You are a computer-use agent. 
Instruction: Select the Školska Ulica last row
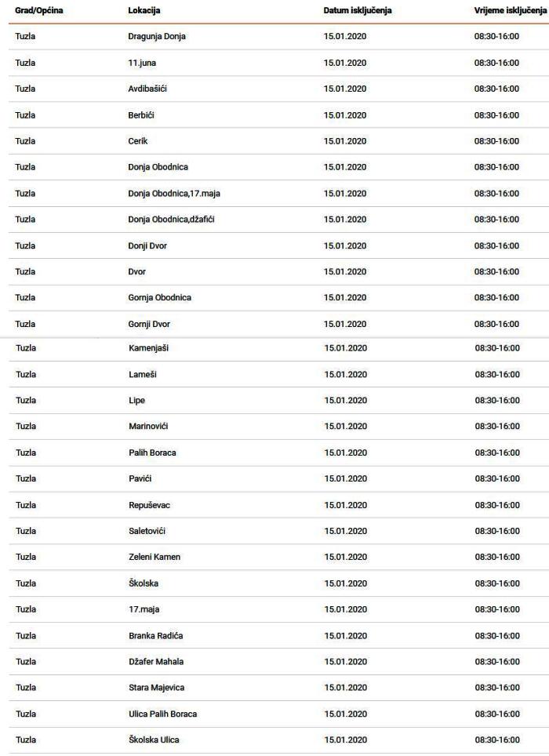tap(278, 740)
